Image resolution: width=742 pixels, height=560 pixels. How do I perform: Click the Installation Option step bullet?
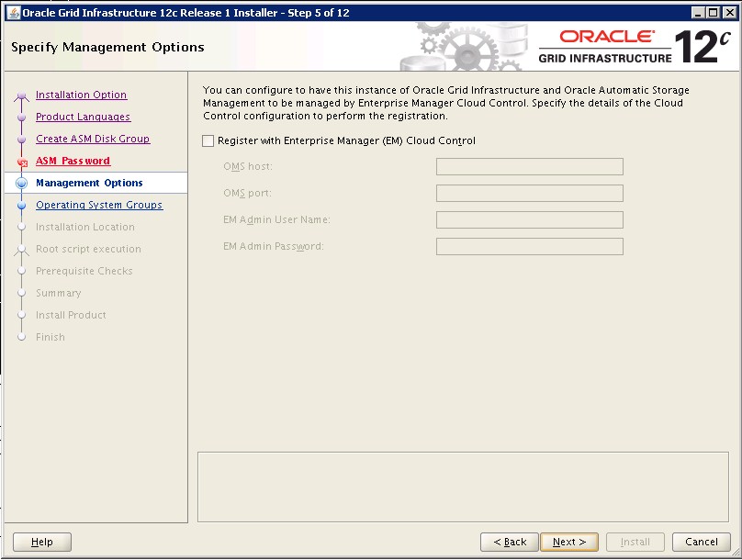[21, 96]
